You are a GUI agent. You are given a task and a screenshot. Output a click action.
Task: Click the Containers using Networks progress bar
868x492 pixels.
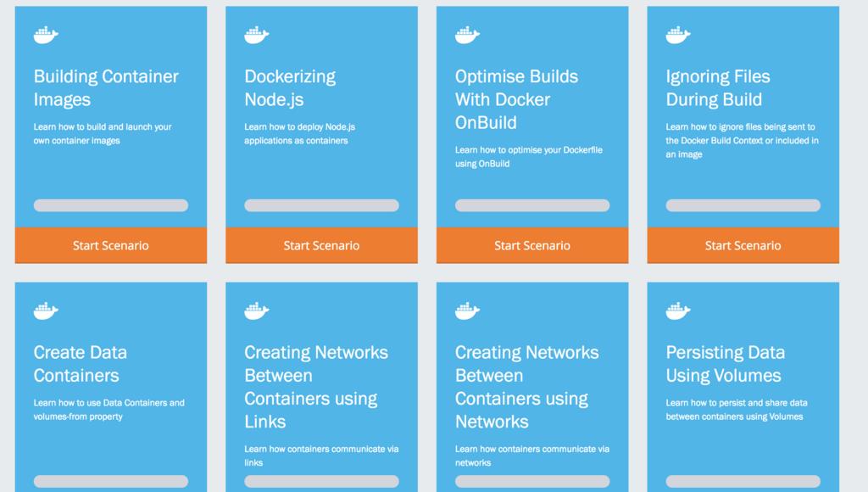point(532,482)
